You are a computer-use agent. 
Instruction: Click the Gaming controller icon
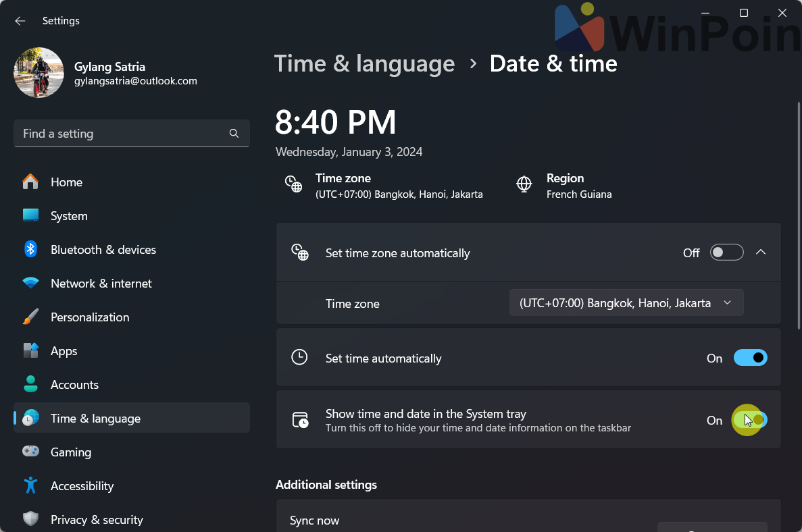[30, 452]
